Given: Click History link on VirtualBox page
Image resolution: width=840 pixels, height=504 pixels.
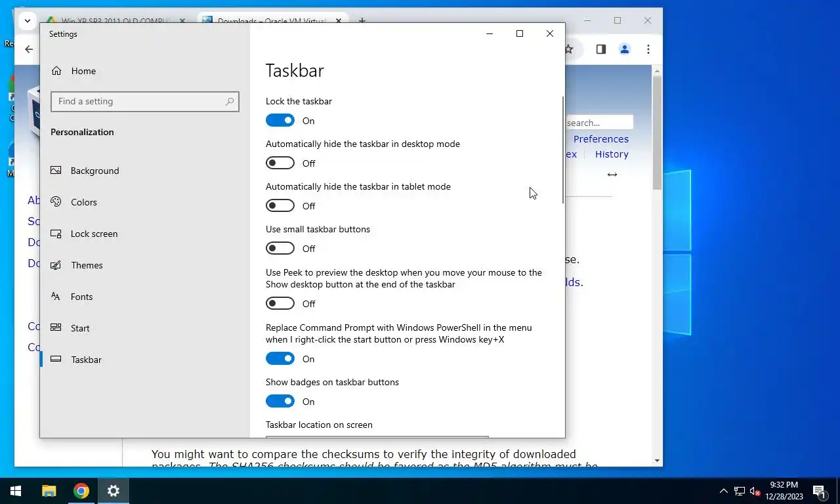Looking at the screenshot, I should point(612,154).
